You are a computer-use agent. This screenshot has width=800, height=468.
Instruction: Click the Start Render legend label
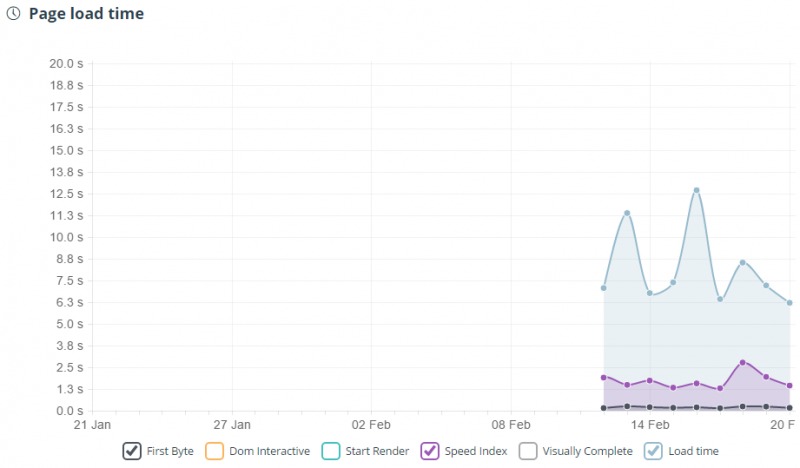coord(377,451)
